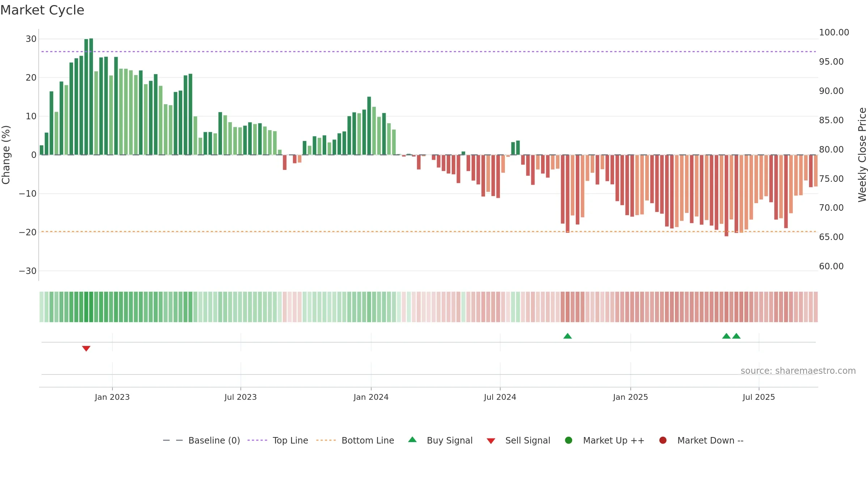Click the red Market Down legend circle icon
Viewport: 868px width, 488px height.
click(663, 440)
